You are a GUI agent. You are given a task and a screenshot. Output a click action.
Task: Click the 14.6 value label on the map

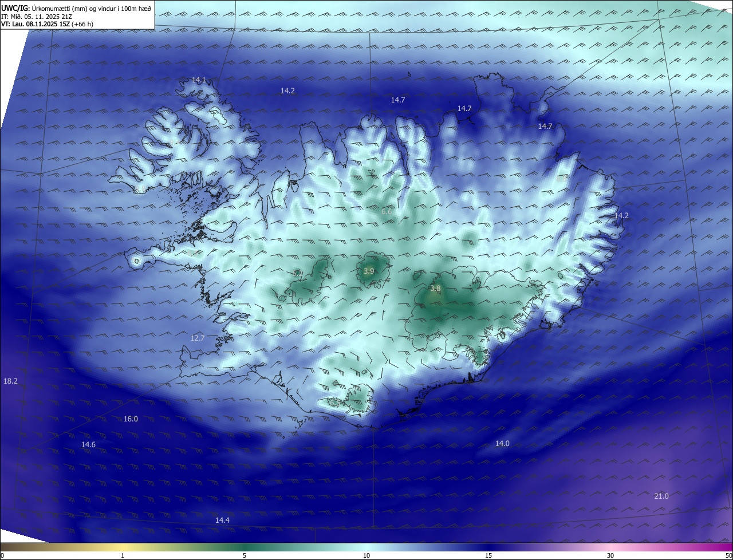[88, 445]
